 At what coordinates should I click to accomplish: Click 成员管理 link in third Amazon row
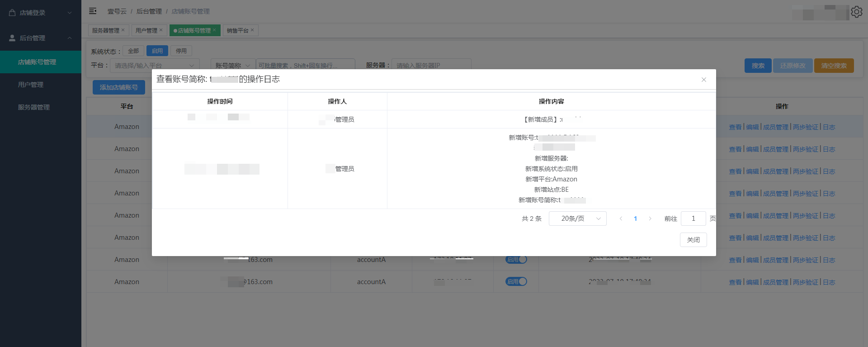776,171
